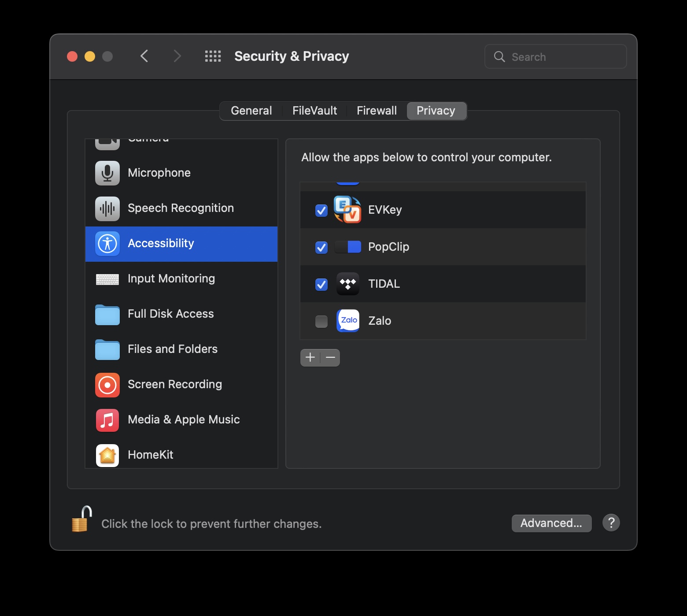Select Input Monitoring in the list
The width and height of the screenshot is (687, 616).
click(x=181, y=279)
